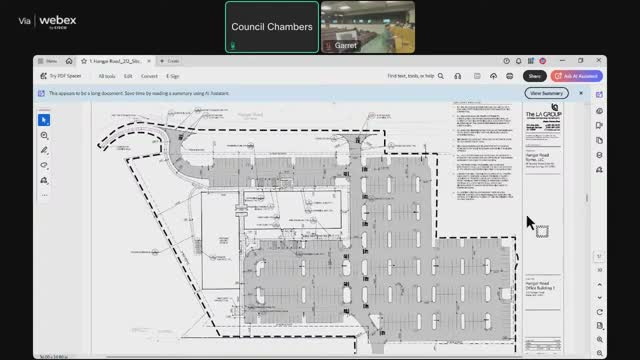
Task: Click the save file icon in toolbar
Action: [477, 76]
